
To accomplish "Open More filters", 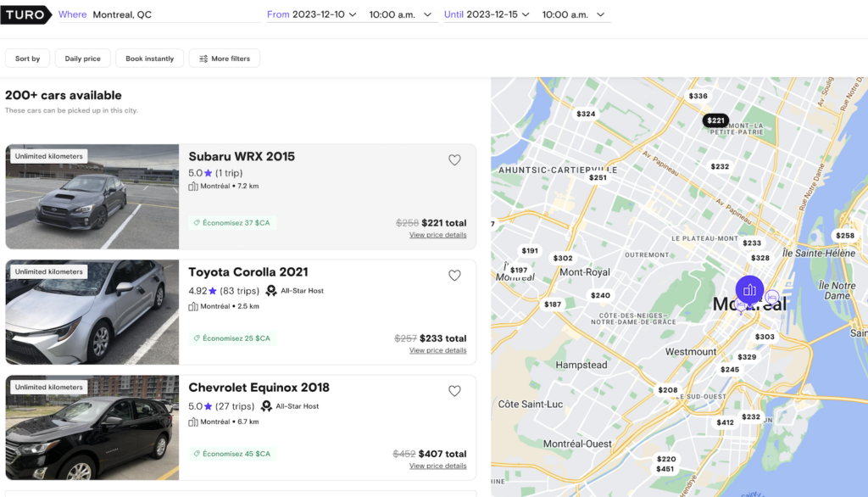I will pos(225,59).
